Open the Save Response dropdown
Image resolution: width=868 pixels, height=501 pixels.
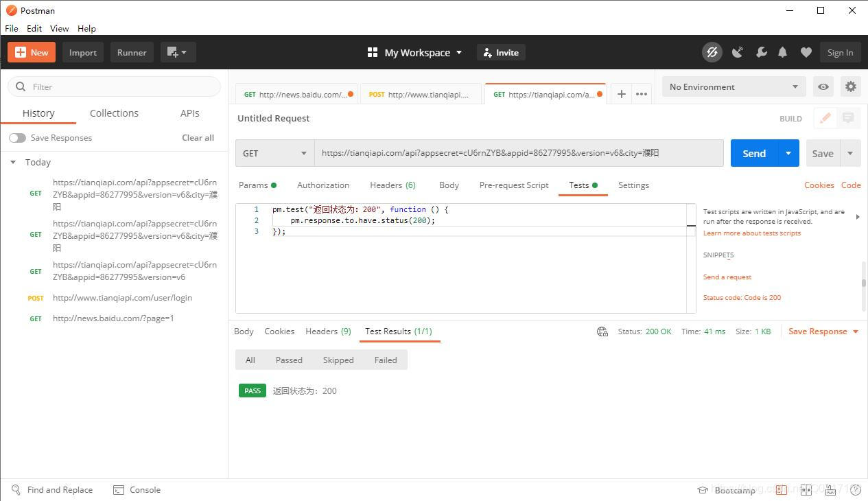pos(823,331)
